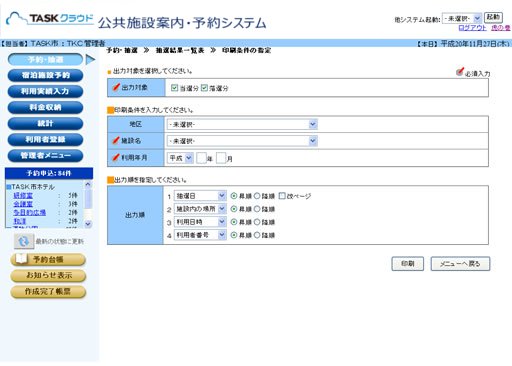Click the 予約台帳 button
Image resolution: width=512 pixels, height=366 pixels.
pyautogui.click(x=48, y=259)
